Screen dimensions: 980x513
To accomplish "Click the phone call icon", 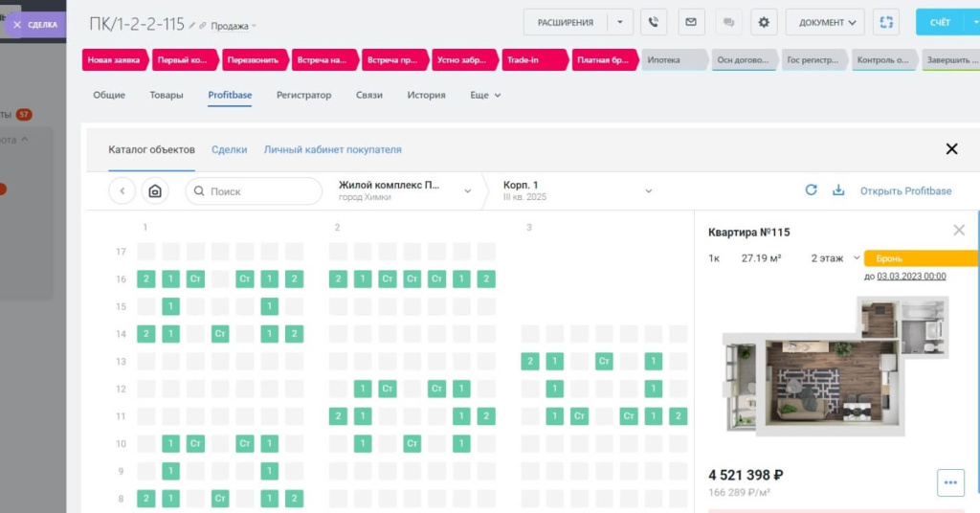I will click(655, 22).
